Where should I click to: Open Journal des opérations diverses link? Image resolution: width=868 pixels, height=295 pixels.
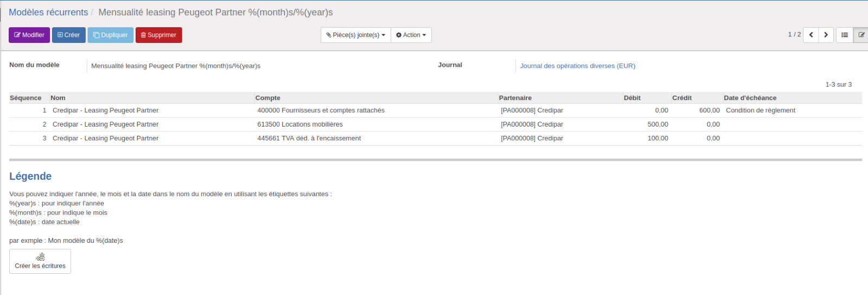point(578,66)
